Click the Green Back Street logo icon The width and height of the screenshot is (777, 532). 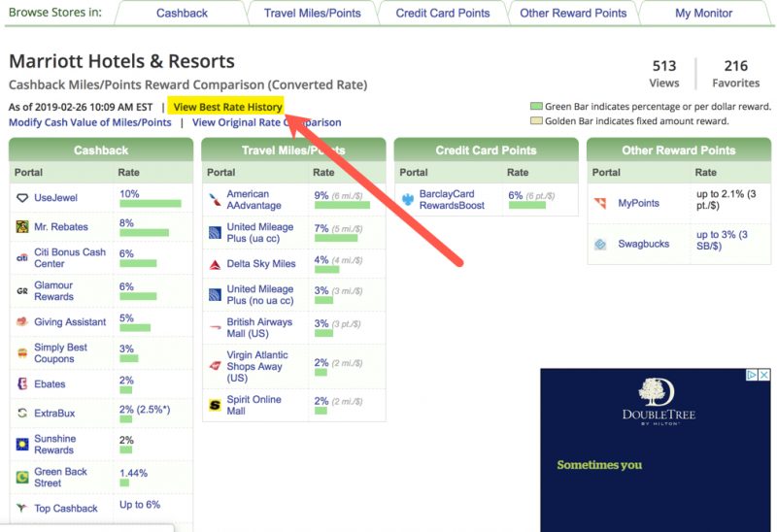pyautogui.click(x=22, y=477)
